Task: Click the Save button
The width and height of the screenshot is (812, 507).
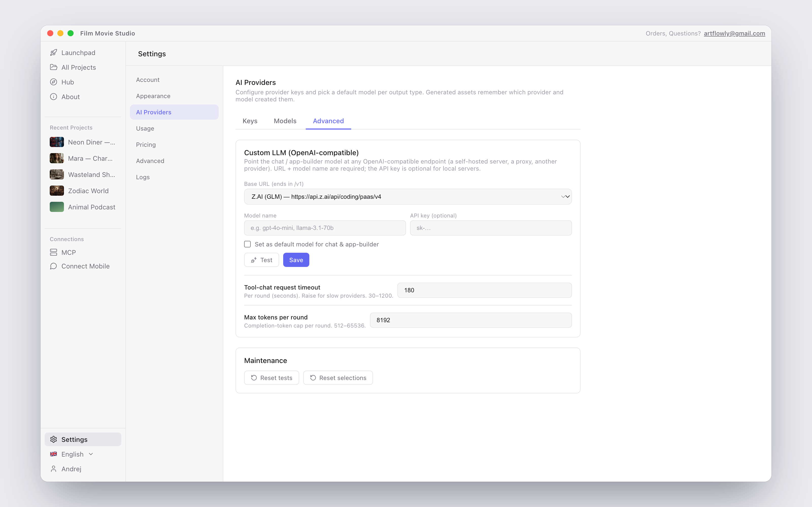Action: [x=296, y=260]
